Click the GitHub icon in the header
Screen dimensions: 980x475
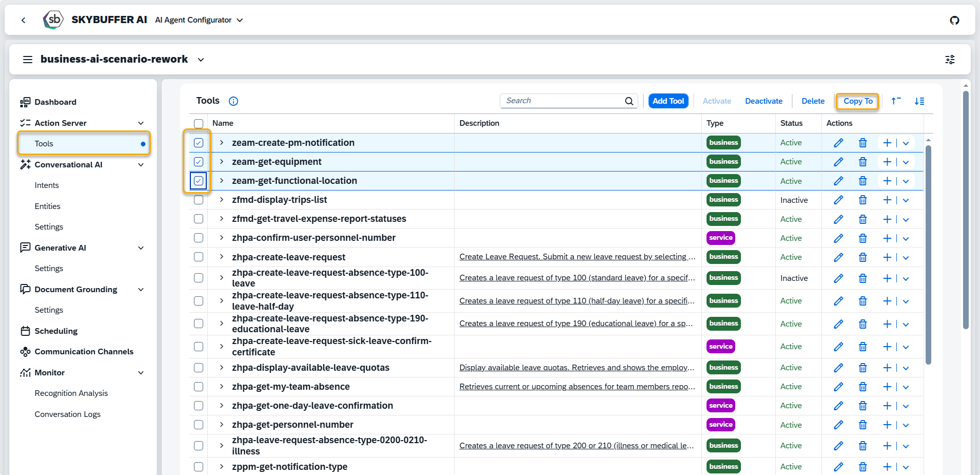click(x=954, y=20)
